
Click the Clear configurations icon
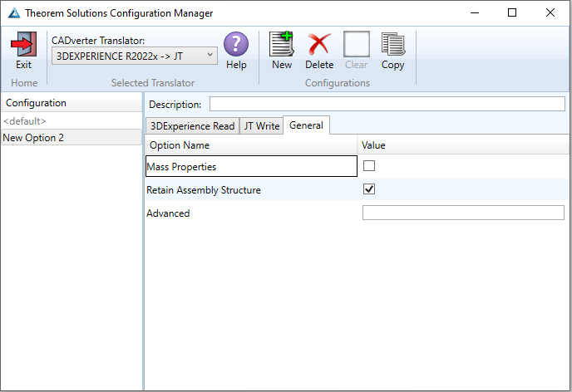357,44
